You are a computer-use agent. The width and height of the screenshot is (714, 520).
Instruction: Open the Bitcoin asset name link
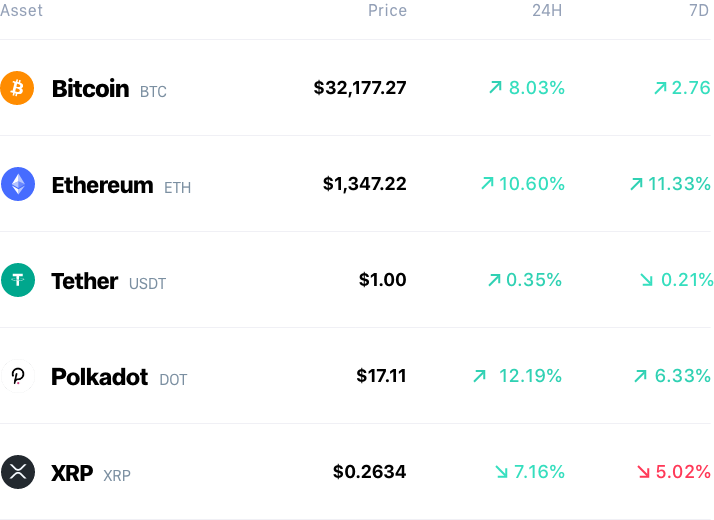[91, 88]
